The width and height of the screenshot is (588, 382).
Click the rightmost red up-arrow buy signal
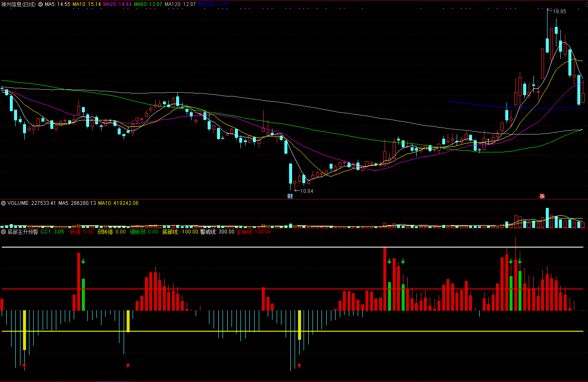(299, 365)
